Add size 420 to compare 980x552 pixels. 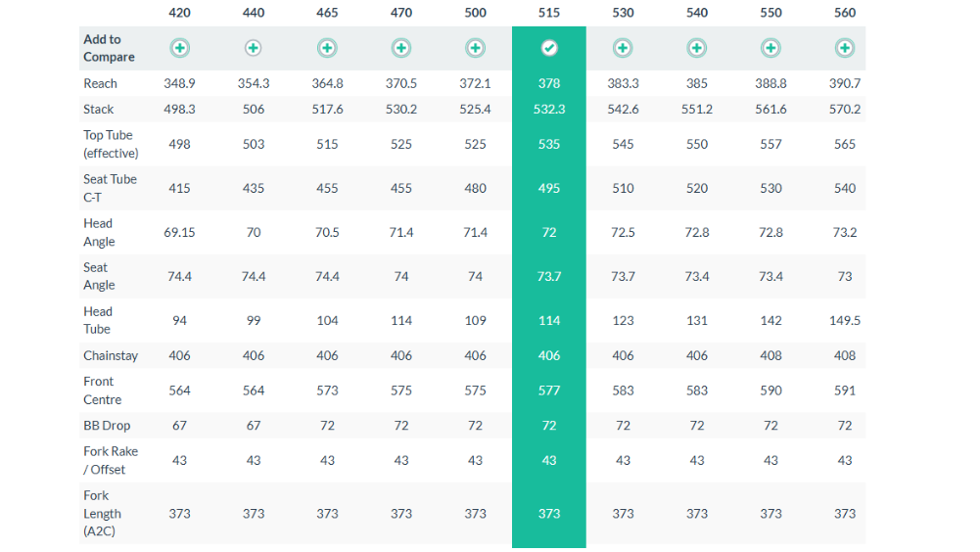[x=180, y=48]
